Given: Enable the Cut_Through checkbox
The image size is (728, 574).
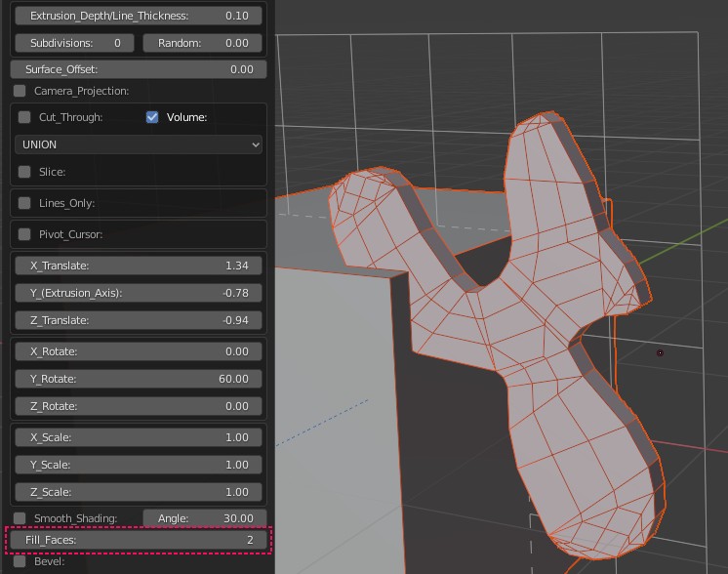Looking at the screenshot, I should point(25,117).
